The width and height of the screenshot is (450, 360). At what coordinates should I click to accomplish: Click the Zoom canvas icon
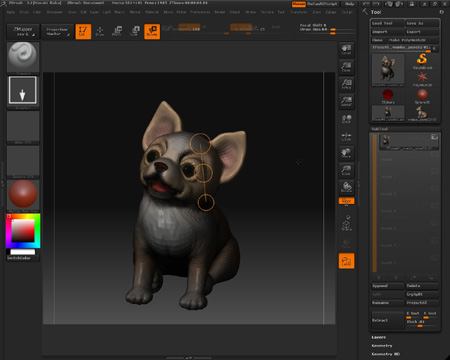point(346,67)
